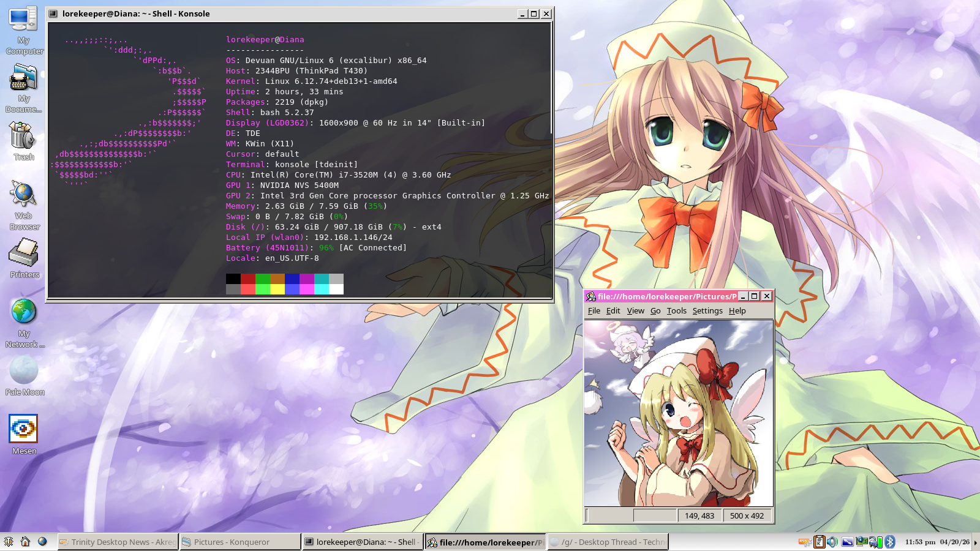Click the Konsole window scrollbar
980x551 pixels.
coord(551,160)
